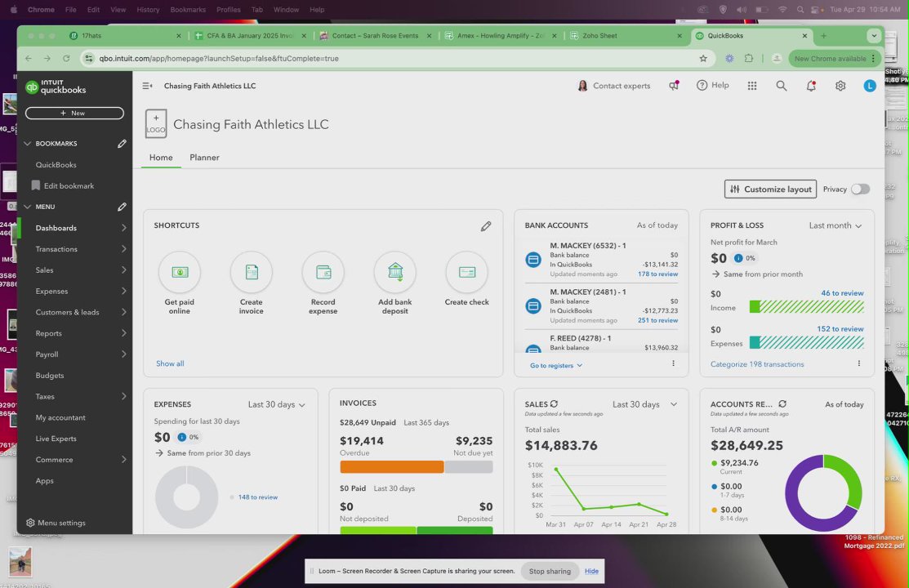
Task: Open the apps grid icon
Action: pyautogui.click(x=752, y=86)
